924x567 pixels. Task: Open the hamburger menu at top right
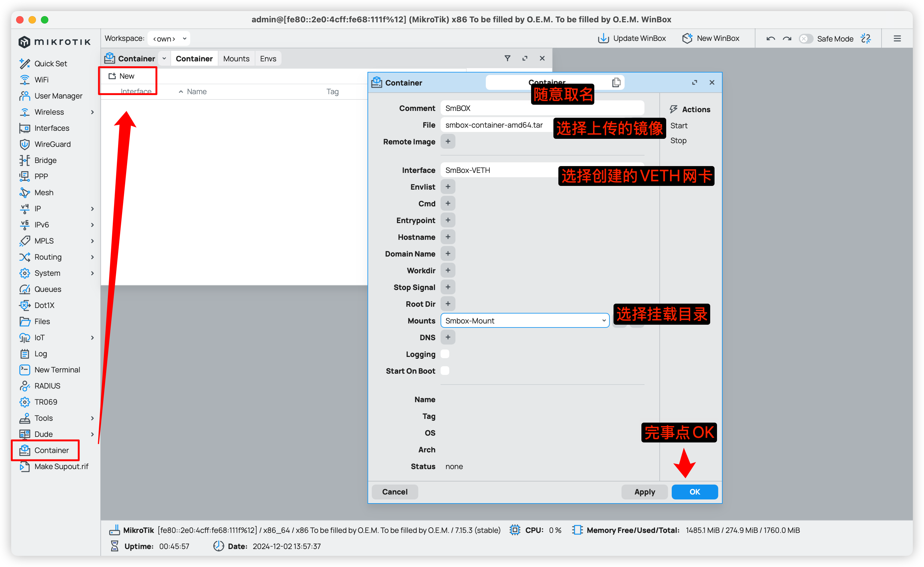tap(897, 39)
